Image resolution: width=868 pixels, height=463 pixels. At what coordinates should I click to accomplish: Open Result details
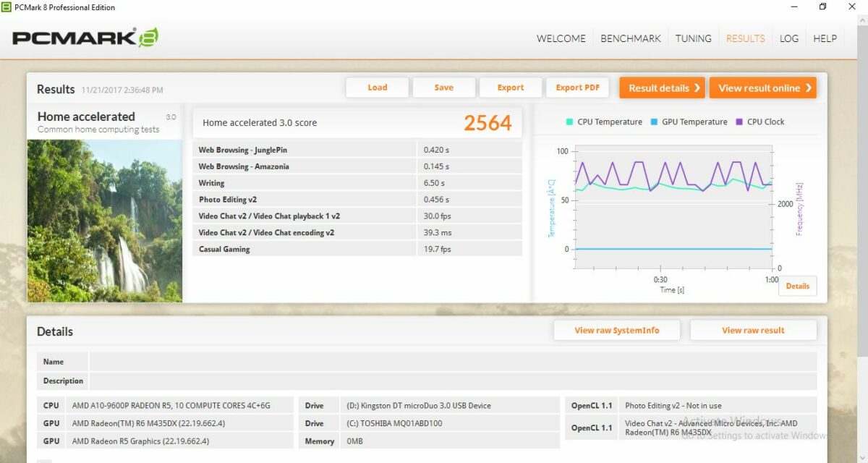(662, 88)
